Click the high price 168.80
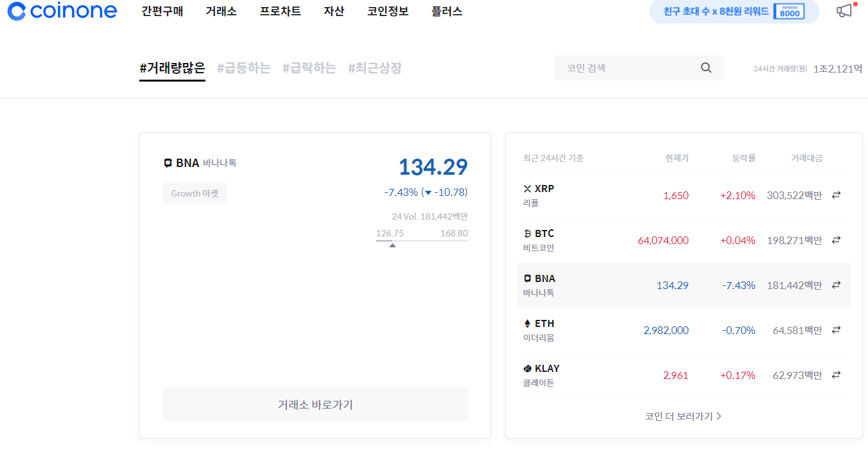Screen dimensions: 868x449 pos(454,233)
